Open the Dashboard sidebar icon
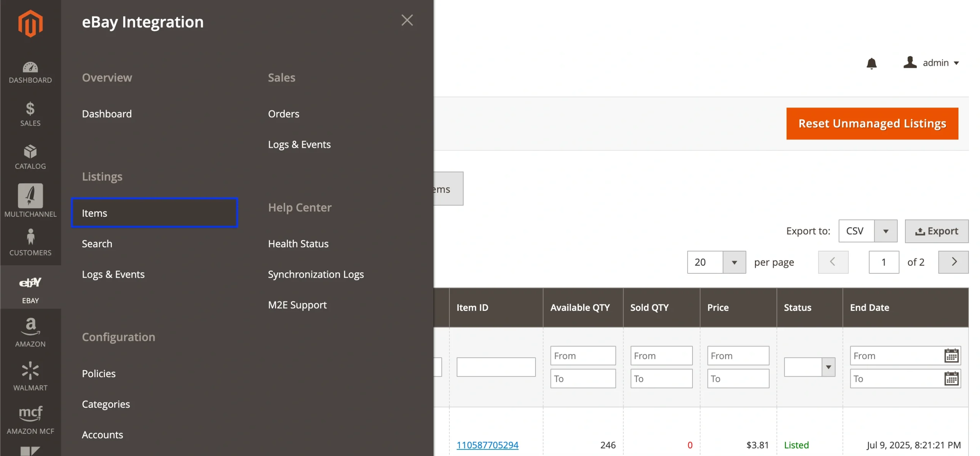 click(x=30, y=72)
